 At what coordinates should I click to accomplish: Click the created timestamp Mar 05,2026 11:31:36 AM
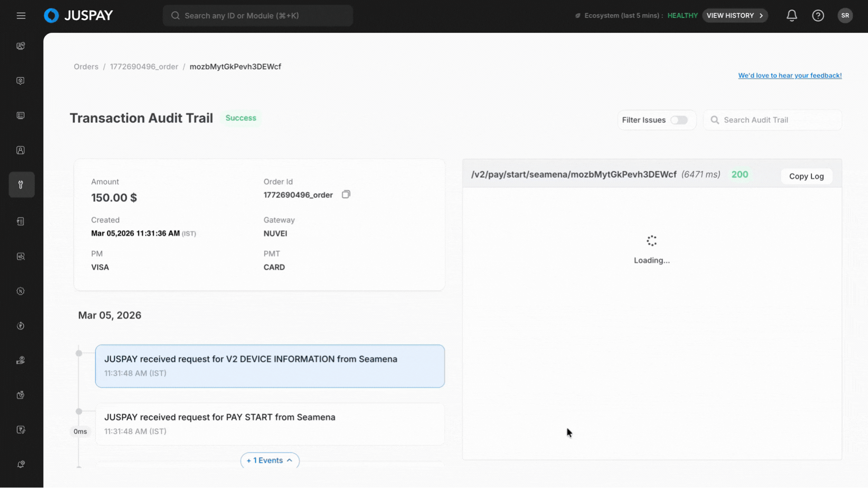136,234
